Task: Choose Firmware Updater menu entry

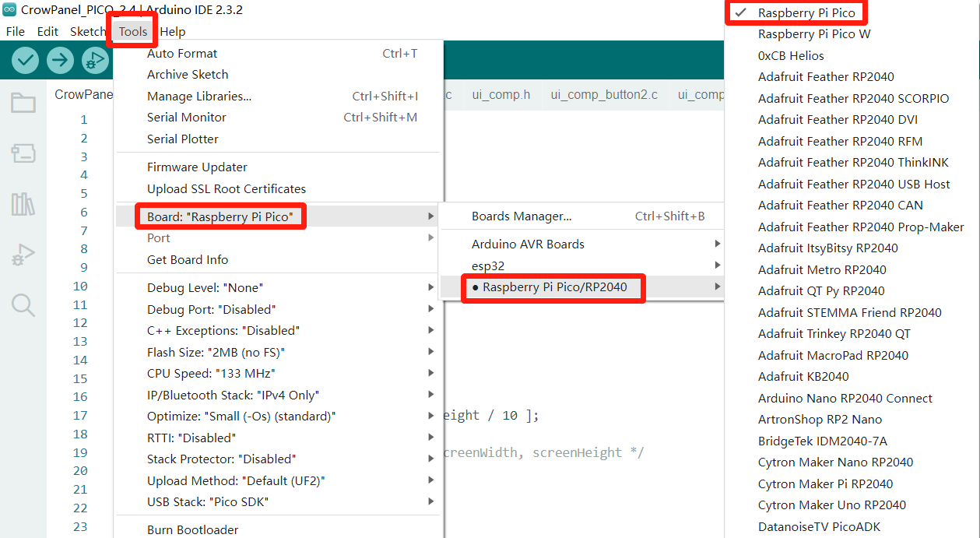Action: click(279, 167)
